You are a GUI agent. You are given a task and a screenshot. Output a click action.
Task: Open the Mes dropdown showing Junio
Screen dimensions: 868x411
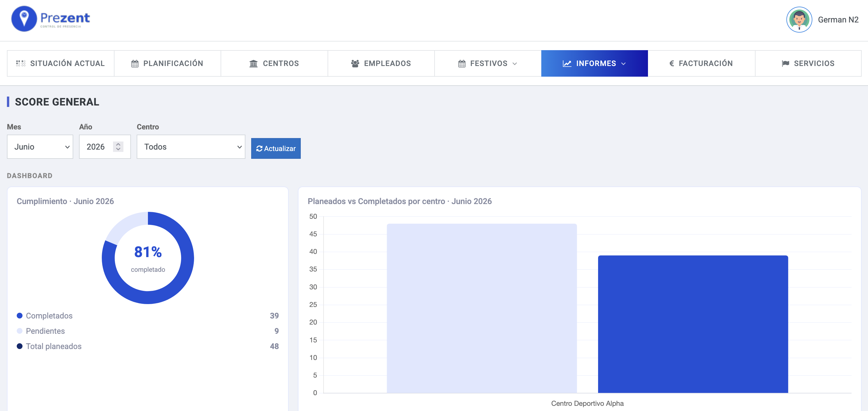pos(40,146)
